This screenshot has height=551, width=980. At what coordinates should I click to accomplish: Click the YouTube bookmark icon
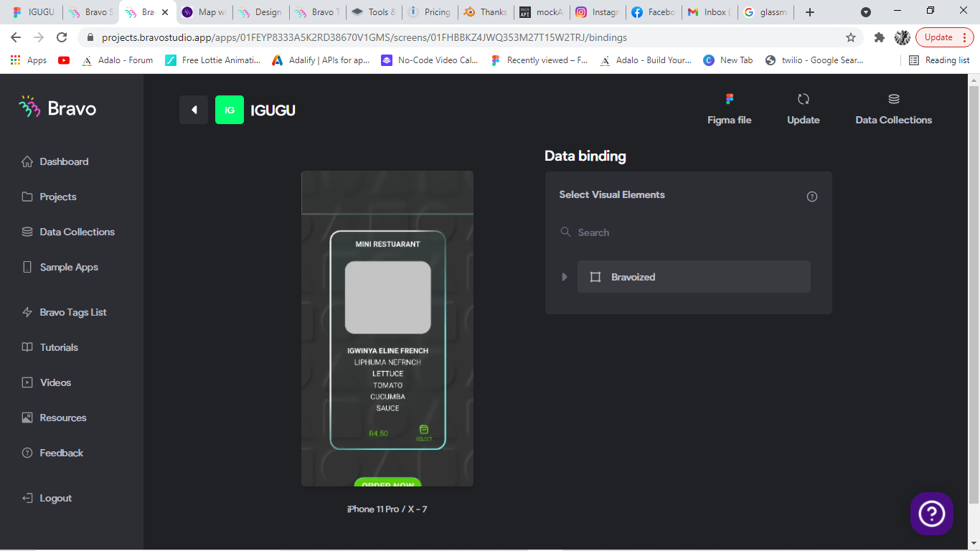coord(64,60)
